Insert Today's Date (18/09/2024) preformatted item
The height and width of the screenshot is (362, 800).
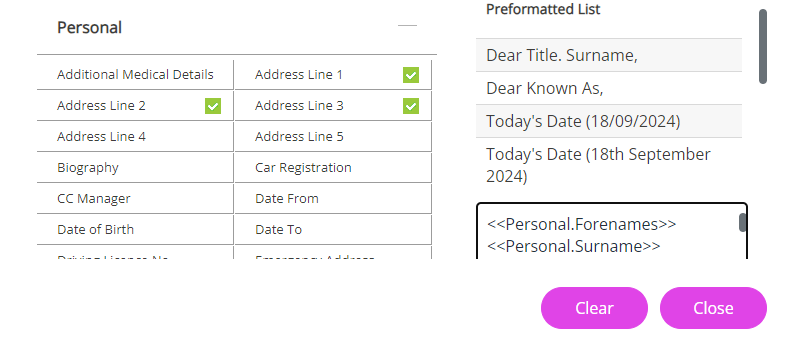pyautogui.click(x=609, y=121)
